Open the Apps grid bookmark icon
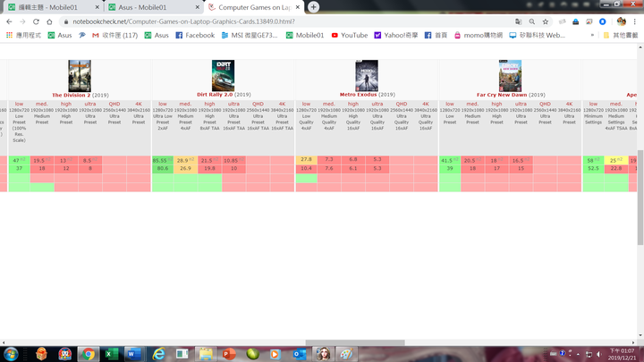The width and height of the screenshot is (644, 362). [9, 35]
